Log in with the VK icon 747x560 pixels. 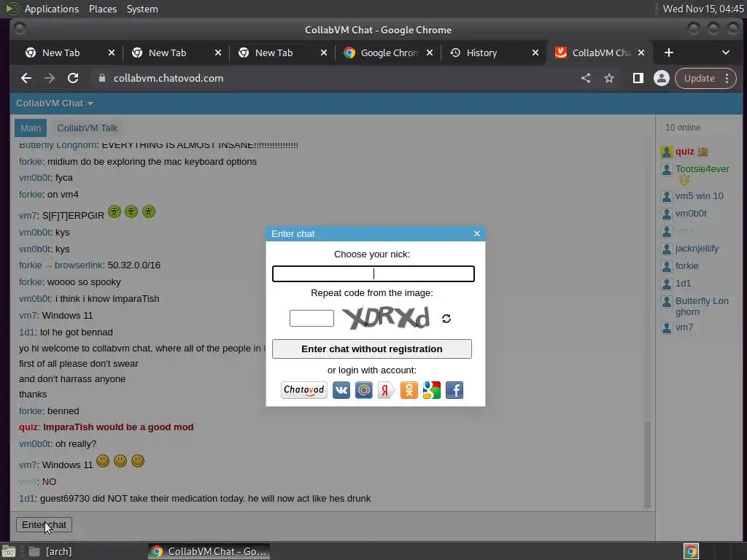341,390
